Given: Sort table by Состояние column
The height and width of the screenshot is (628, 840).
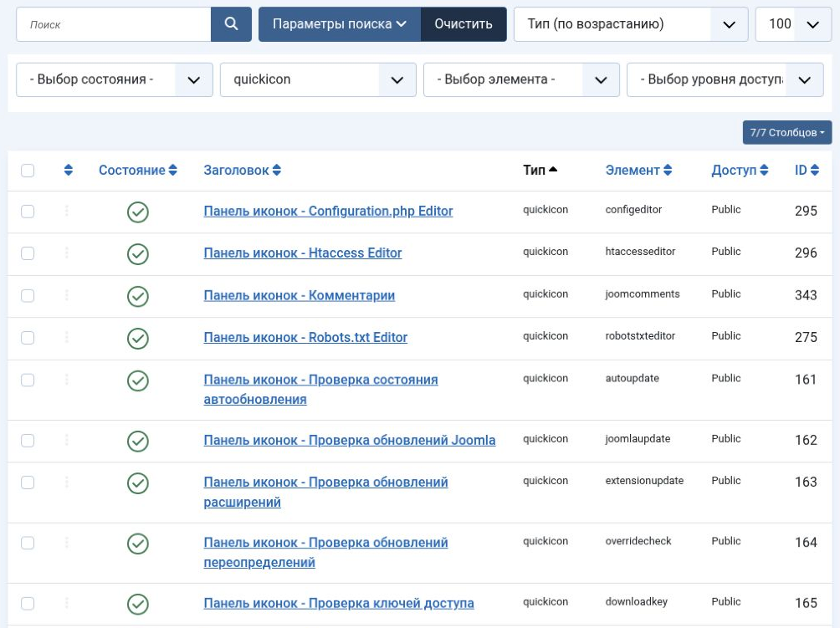Looking at the screenshot, I should click(138, 171).
